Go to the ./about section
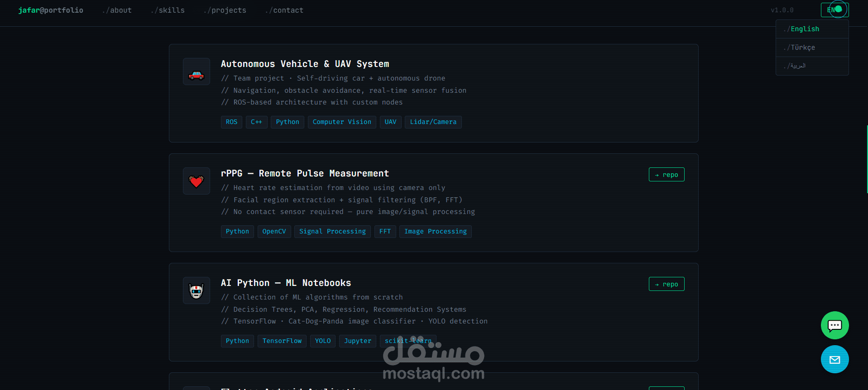Image resolution: width=868 pixels, height=390 pixels. click(117, 10)
